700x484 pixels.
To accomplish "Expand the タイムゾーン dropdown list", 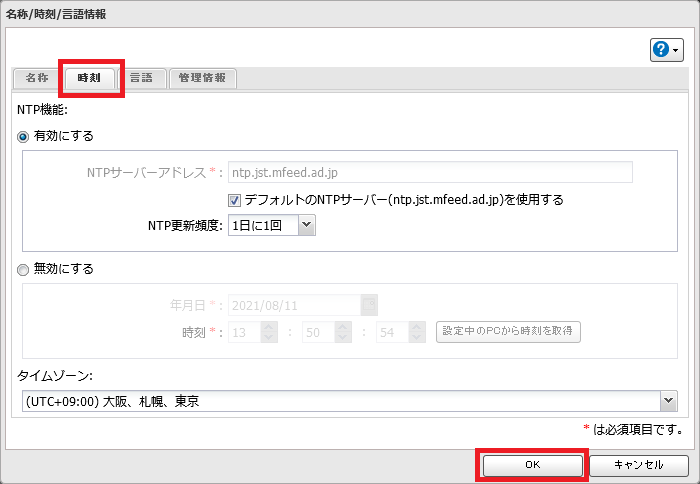I will 668,401.
